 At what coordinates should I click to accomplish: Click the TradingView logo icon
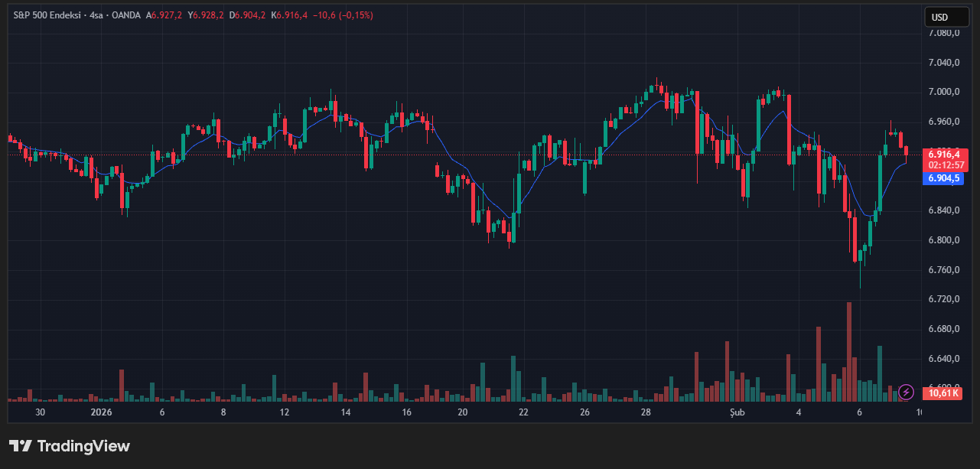click(20, 446)
